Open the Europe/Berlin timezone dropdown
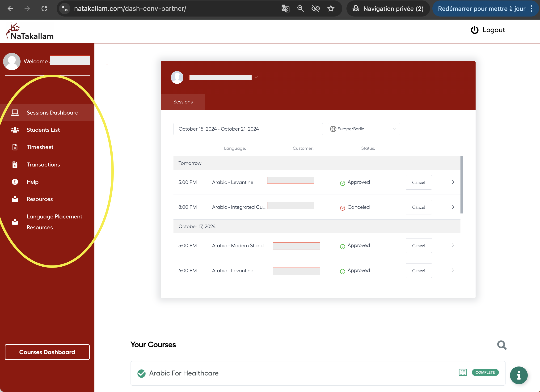The image size is (540, 392). 363,129
